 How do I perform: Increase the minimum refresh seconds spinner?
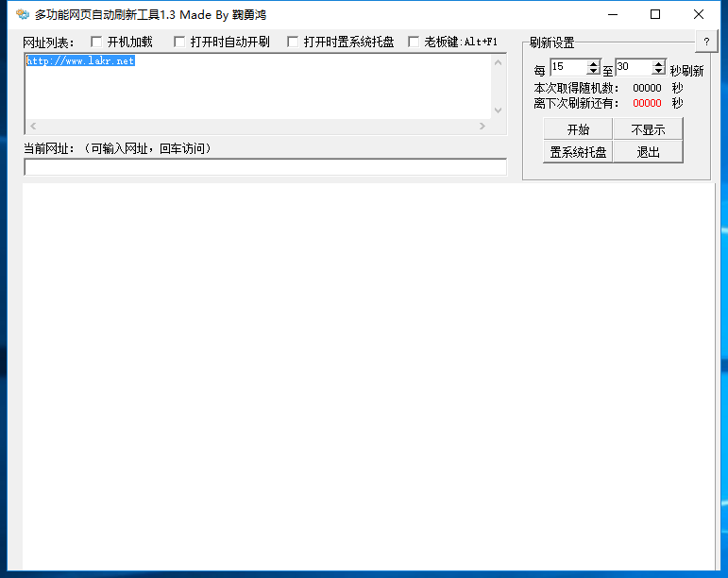(x=593, y=64)
